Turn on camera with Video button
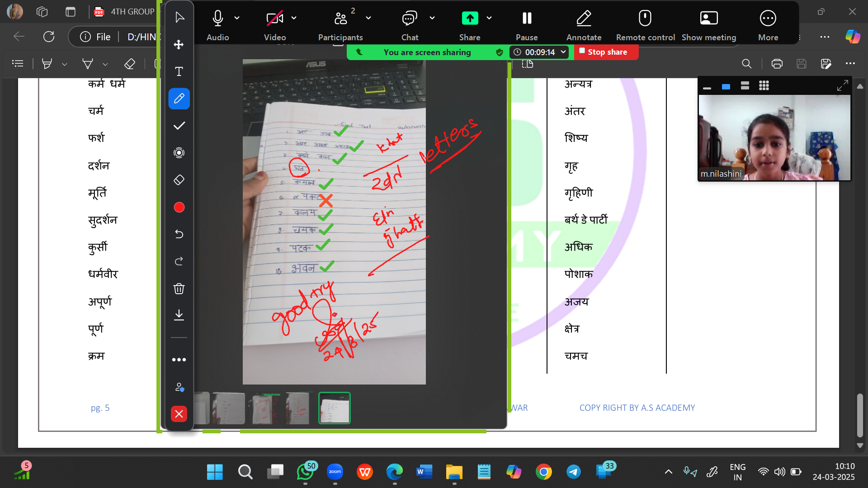This screenshot has width=868, height=488. tap(274, 25)
